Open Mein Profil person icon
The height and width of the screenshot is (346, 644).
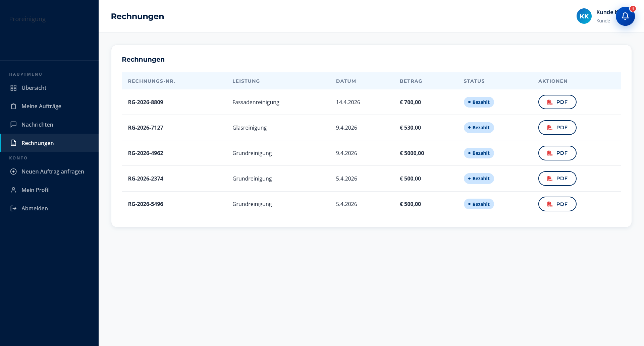[13, 190]
